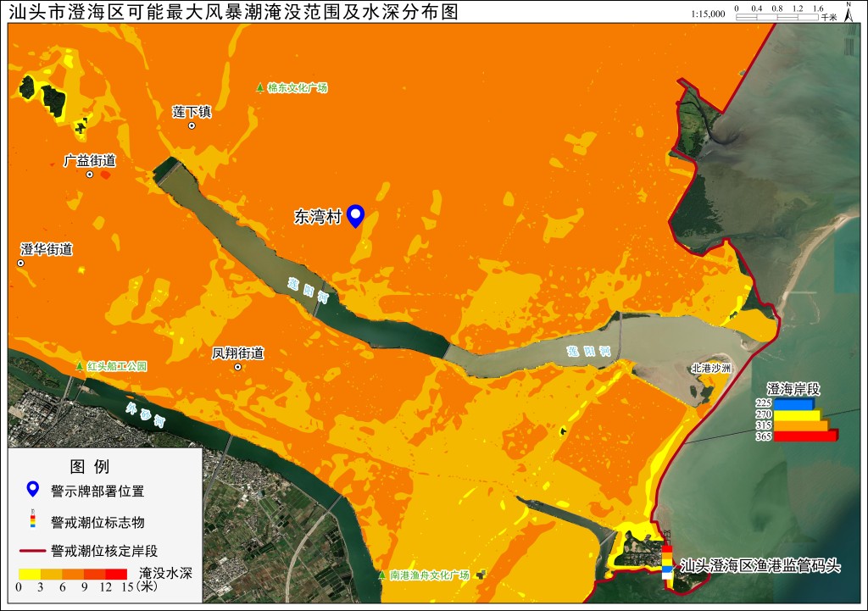Click the yellow 270 tide level bar
Screen dimensions: 868x611
click(x=797, y=414)
